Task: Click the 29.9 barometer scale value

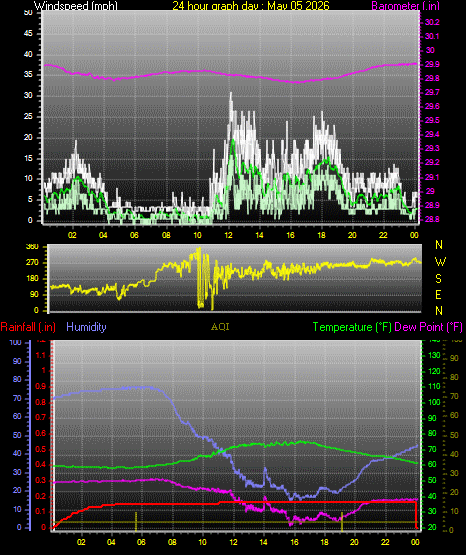Action: pyautogui.click(x=432, y=64)
